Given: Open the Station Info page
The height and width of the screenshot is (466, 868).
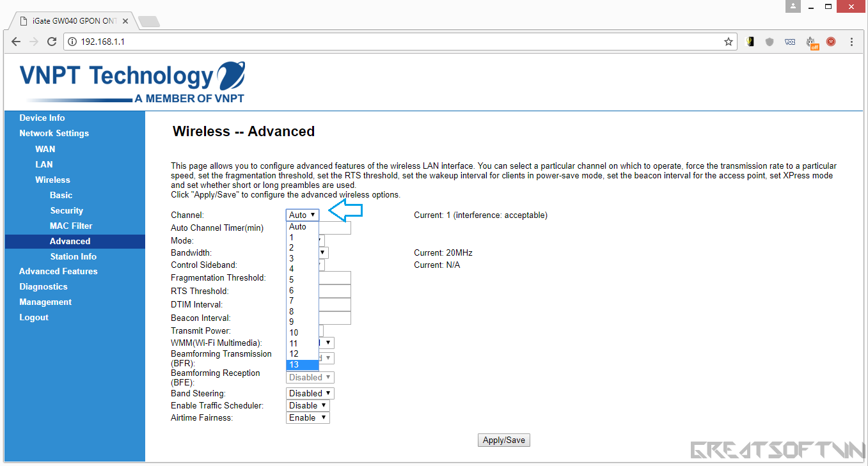Looking at the screenshot, I should click(73, 256).
